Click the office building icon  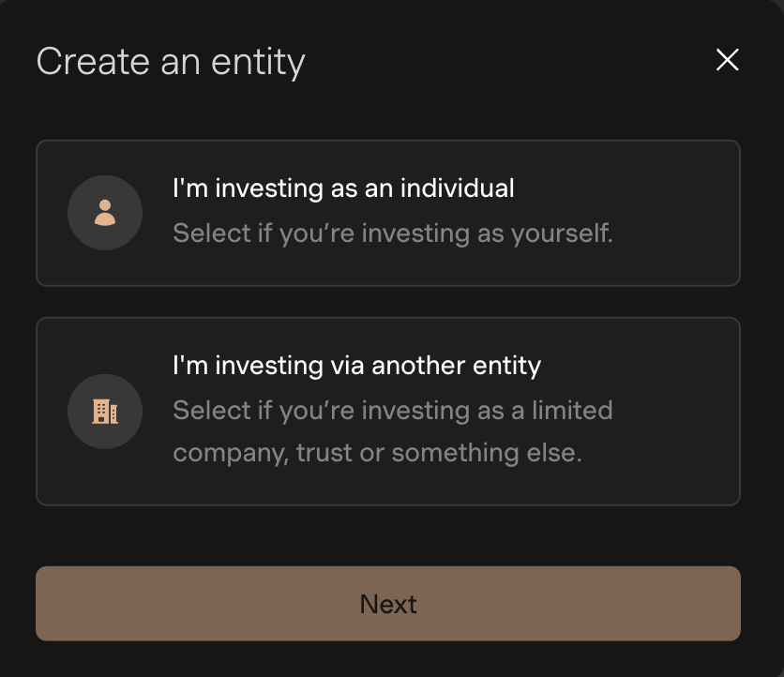pyautogui.click(x=105, y=412)
